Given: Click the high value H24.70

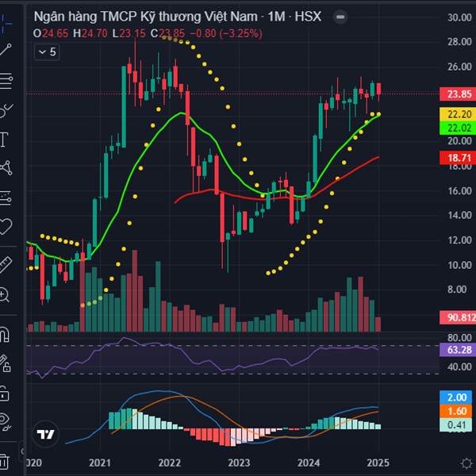Looking at the screenshot, I should (x=90, y=33).
